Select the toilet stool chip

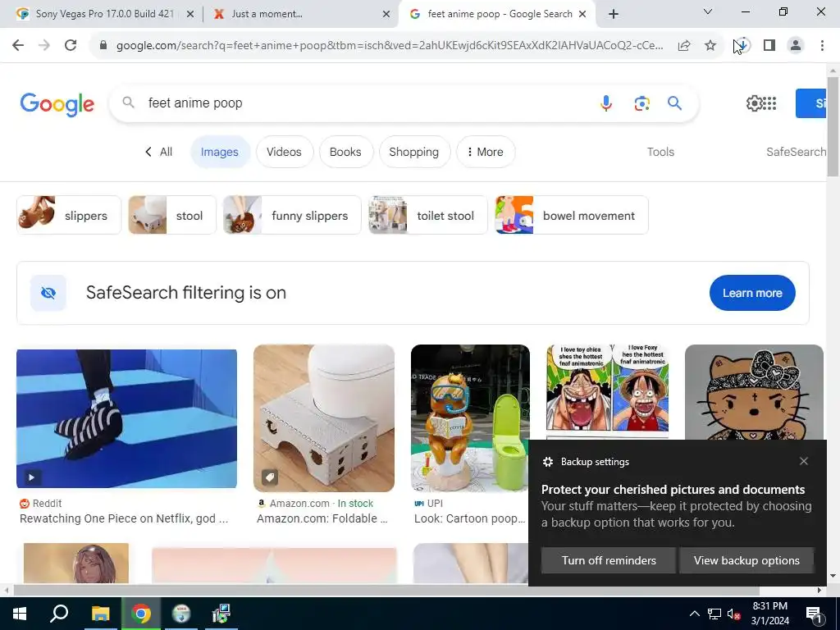pos(428,216)
